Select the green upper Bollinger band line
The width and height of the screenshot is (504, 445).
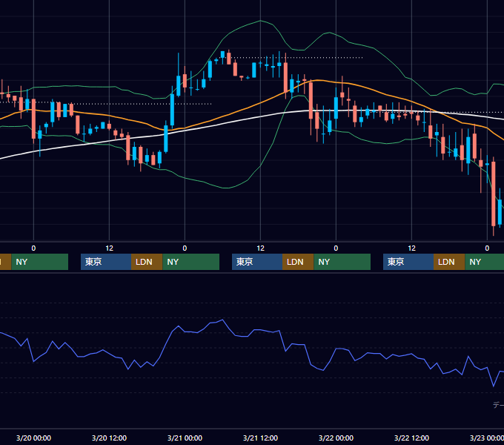(260, 21)
